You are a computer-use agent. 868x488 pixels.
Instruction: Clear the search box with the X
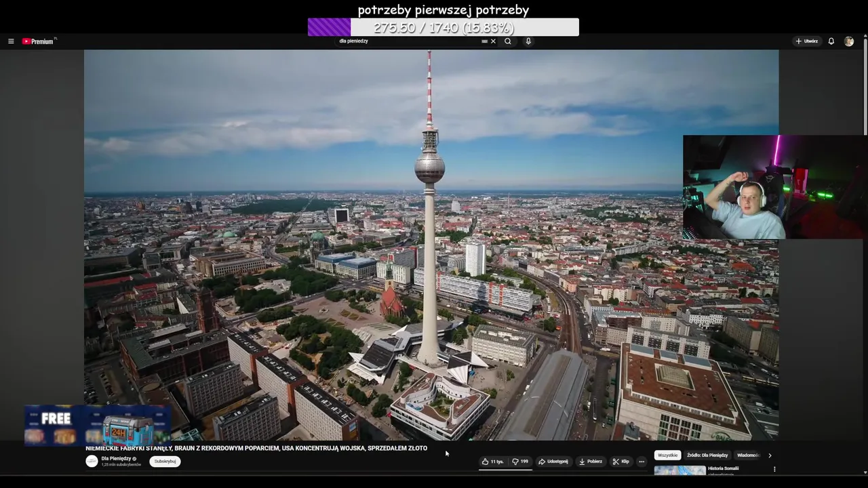click(x=493, y=41)
